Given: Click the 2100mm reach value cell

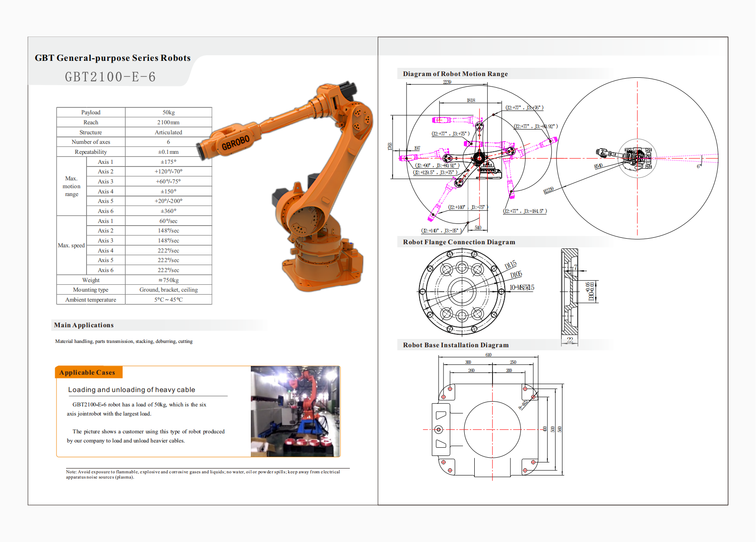Looking at the screenshot, I should coord(169,123).
